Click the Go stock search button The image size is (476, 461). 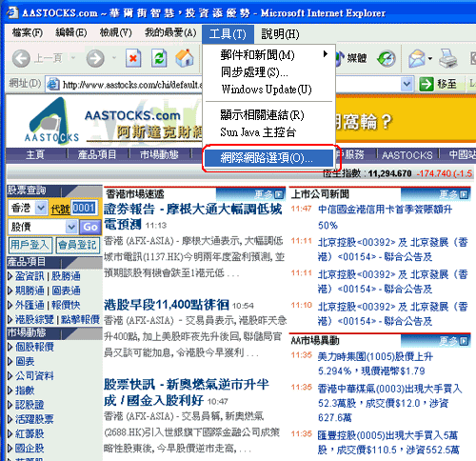coord(90,227)
